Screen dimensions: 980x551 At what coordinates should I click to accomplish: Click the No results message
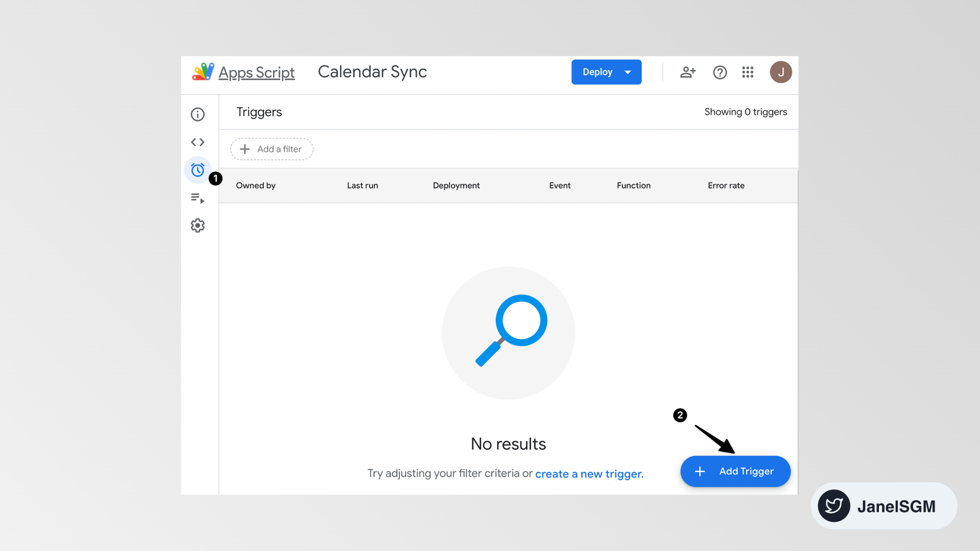tap(508, 444)
